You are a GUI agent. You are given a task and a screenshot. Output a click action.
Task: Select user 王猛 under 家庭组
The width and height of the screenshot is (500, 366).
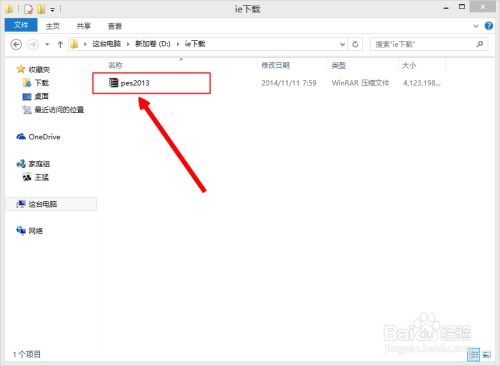(42, 177)
